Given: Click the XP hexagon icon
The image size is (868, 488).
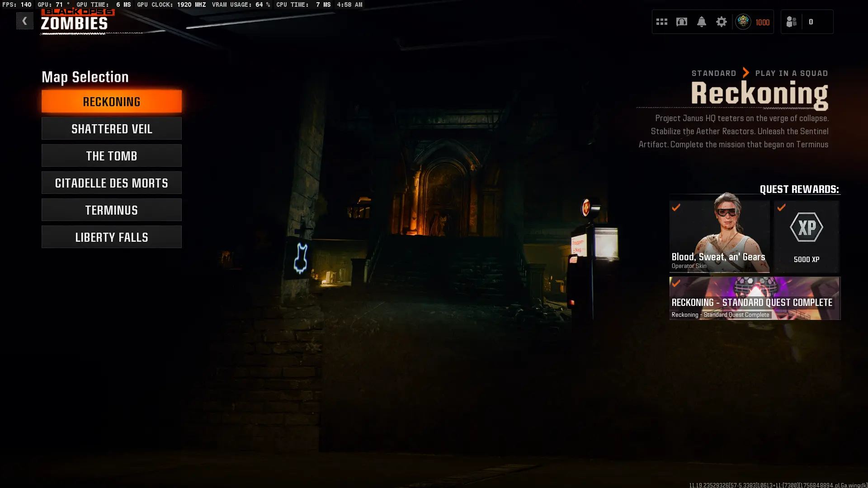Looking at the screenshot, I should coord(806,227).
